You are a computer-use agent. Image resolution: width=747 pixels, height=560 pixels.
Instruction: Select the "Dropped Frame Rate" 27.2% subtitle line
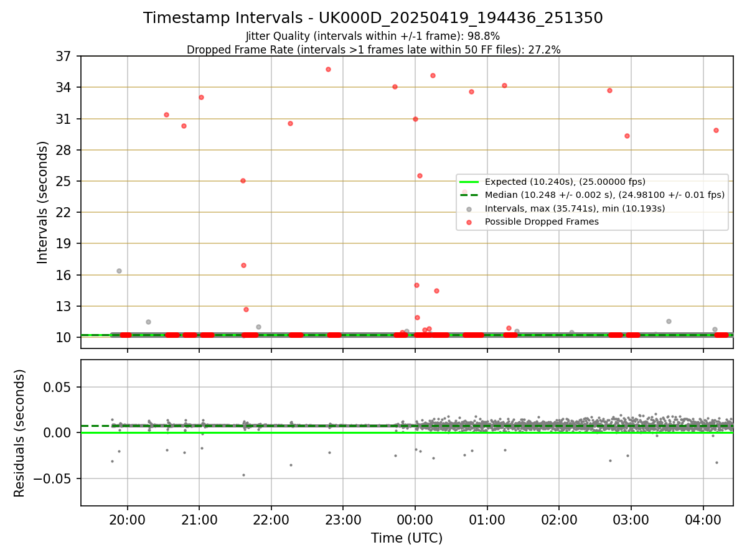click(374, 50)
